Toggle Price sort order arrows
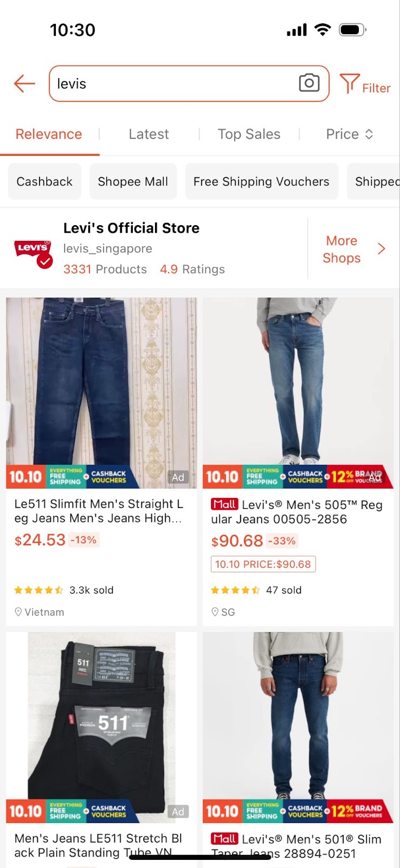This screenshot has height=868, width=400. point(369,134)
